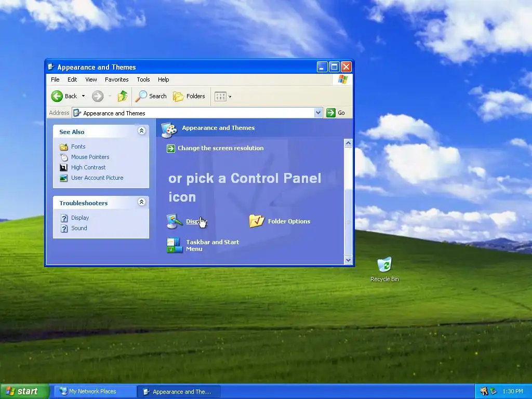The height and width of the screenshot is (399, 532).
Task: Click Appearance and Themes taskbar button
Action: coord(179,392)
